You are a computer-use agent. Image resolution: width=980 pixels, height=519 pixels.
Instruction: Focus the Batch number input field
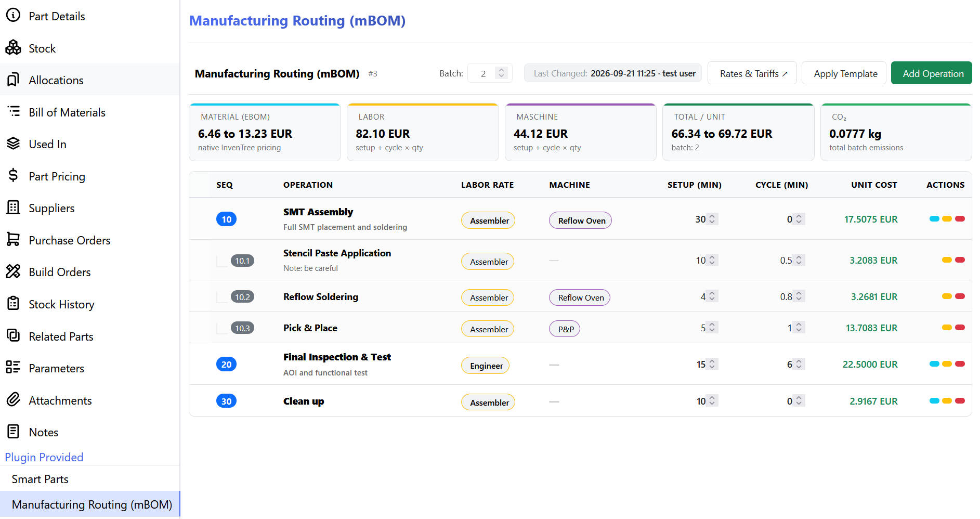(490, 73)
